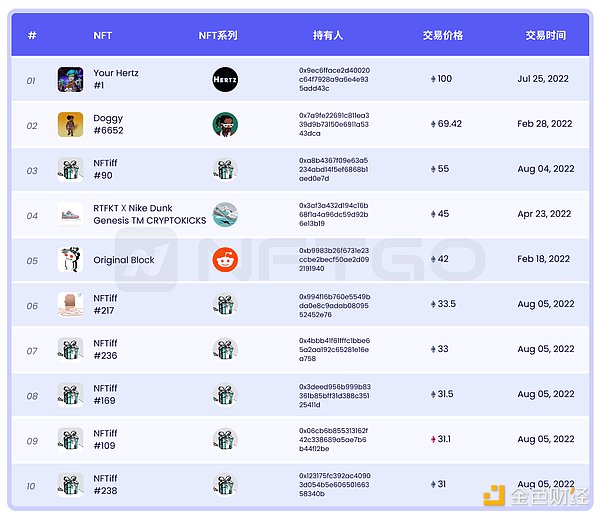The height and width of the screenshot is (517, 600).
Task: Click the 持有人 column header
Action: (327, 35)
